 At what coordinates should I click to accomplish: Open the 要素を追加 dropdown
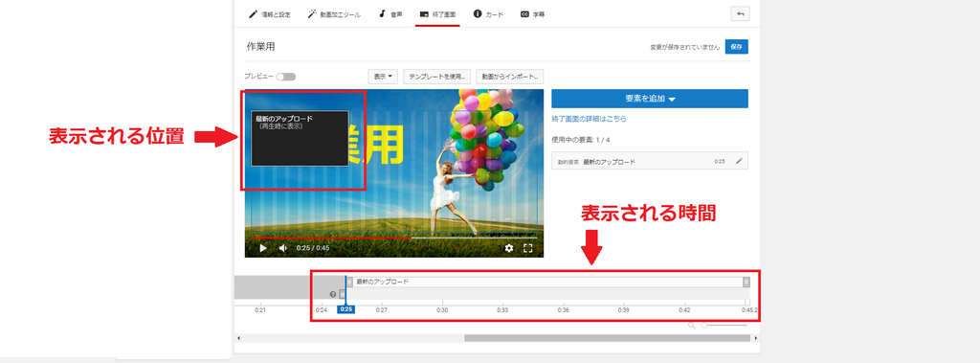(650, 99)
